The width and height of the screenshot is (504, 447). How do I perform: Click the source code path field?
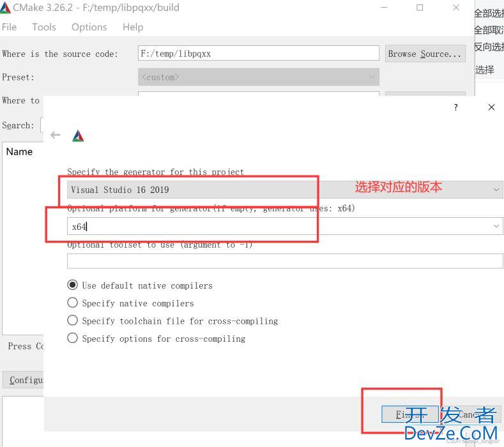click(x=259, y=54)
